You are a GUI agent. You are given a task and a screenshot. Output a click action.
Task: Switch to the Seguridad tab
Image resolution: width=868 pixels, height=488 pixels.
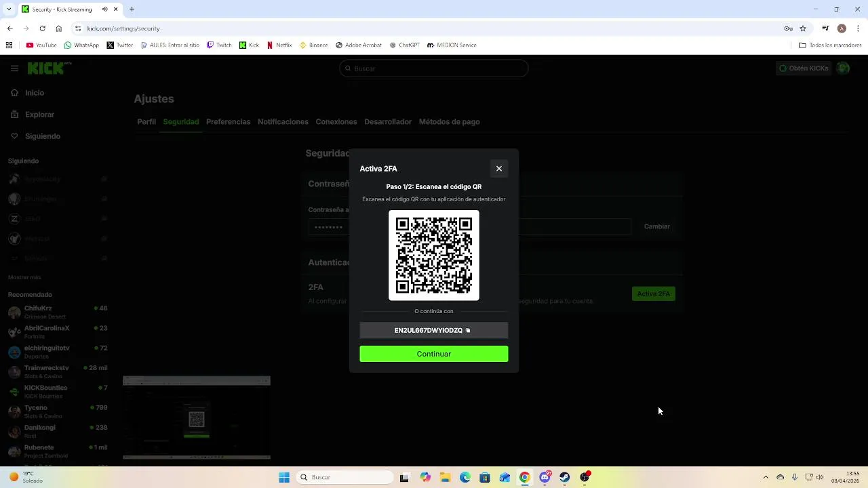coord(181,122)
